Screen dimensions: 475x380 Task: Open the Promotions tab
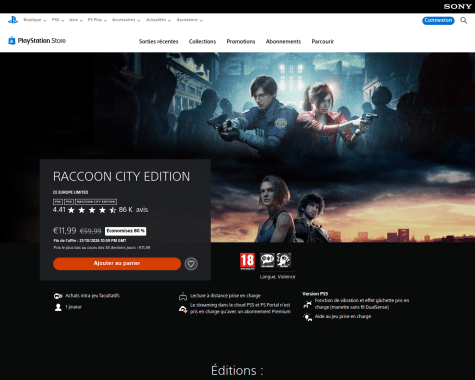[x=241, y=42]
